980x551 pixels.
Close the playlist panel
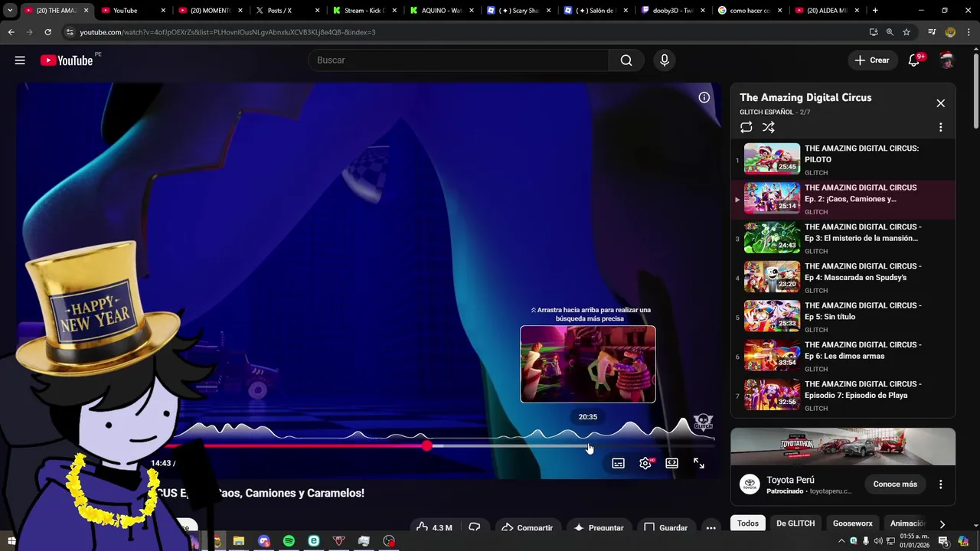(x=941, y=103)
